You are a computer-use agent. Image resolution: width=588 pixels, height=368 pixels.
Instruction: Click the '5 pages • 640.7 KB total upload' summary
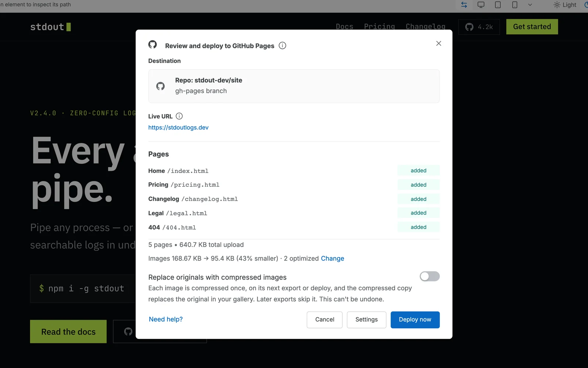196,245
